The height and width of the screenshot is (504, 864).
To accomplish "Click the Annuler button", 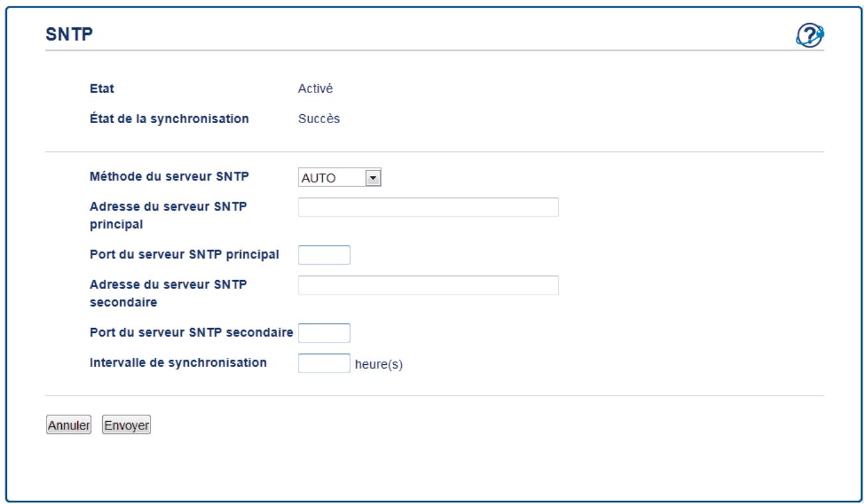I will coord(68,425).
